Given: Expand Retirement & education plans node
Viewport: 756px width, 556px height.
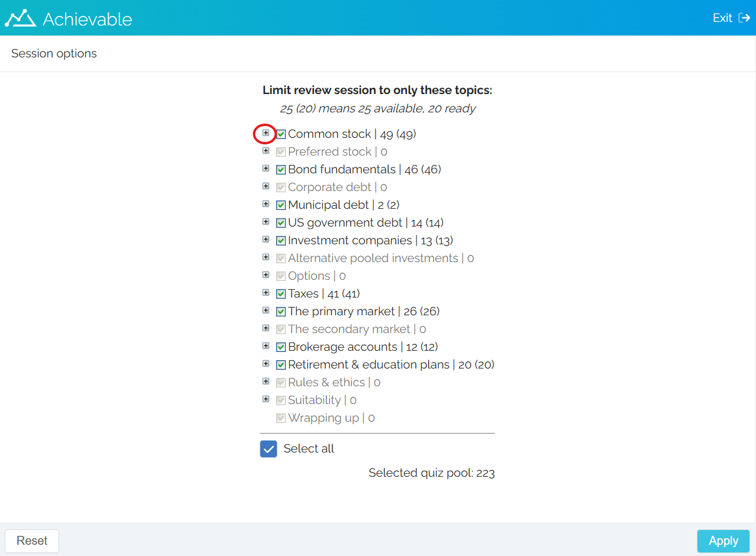Looking at the screenshot, I should pos(266,364).
